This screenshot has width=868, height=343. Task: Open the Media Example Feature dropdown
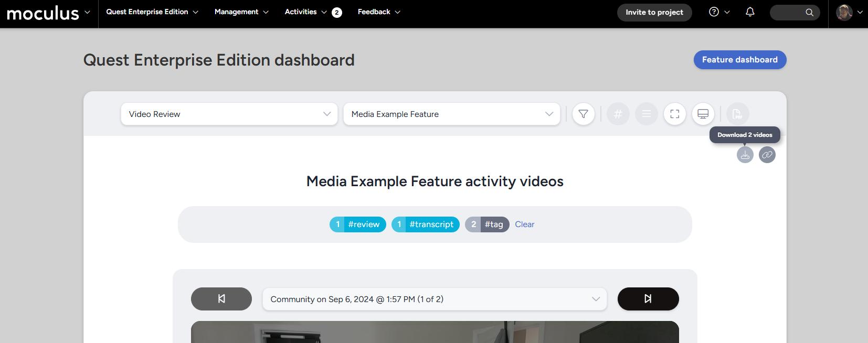click(x=451, y=114)
